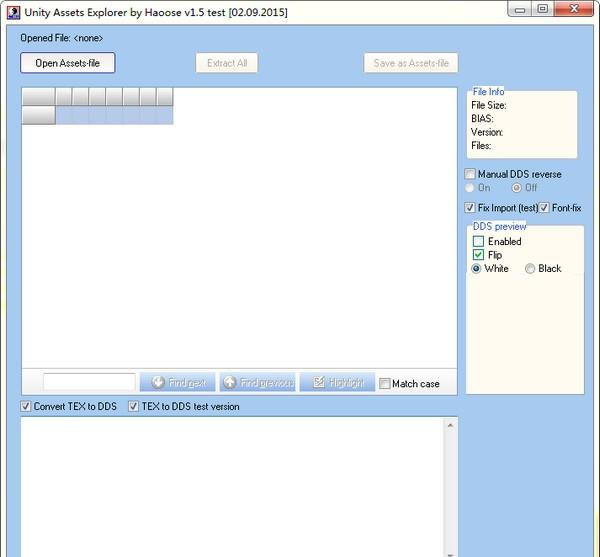Image resolution: width=600 pixels, height=557 pixels.
Task: Toggle the Match case checkbox
Action: pos(385,383)
